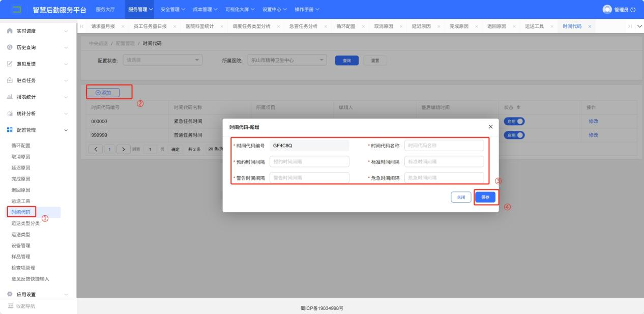This screenshot has height=314, width=644.
Task: Close the 请求量月报 tab
Action: pyautogui.click(x=123, y=26)
